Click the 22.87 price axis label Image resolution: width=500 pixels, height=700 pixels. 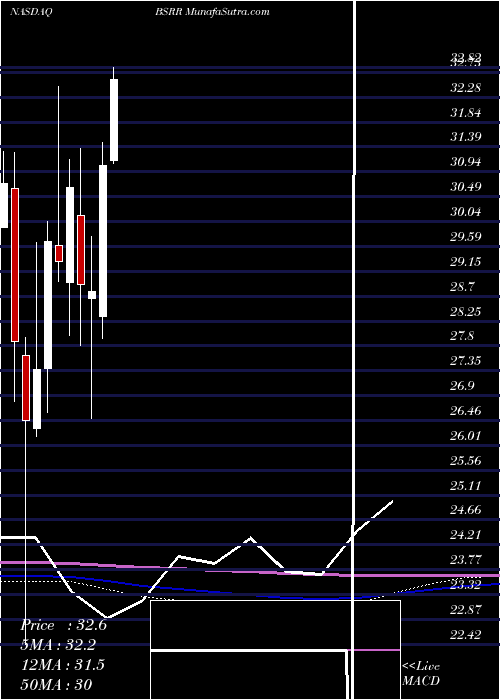465,609
